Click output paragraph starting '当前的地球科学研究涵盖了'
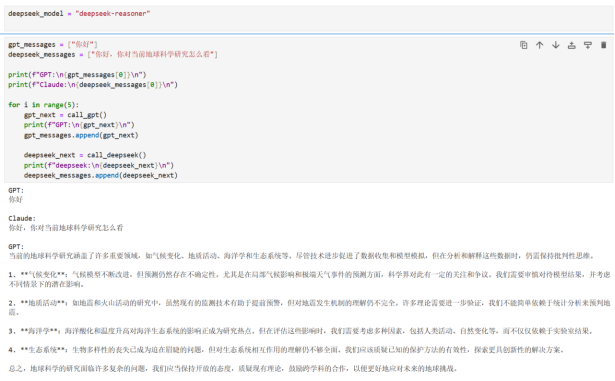The height and width of the screenshot is (381, 615). point(301,256)
